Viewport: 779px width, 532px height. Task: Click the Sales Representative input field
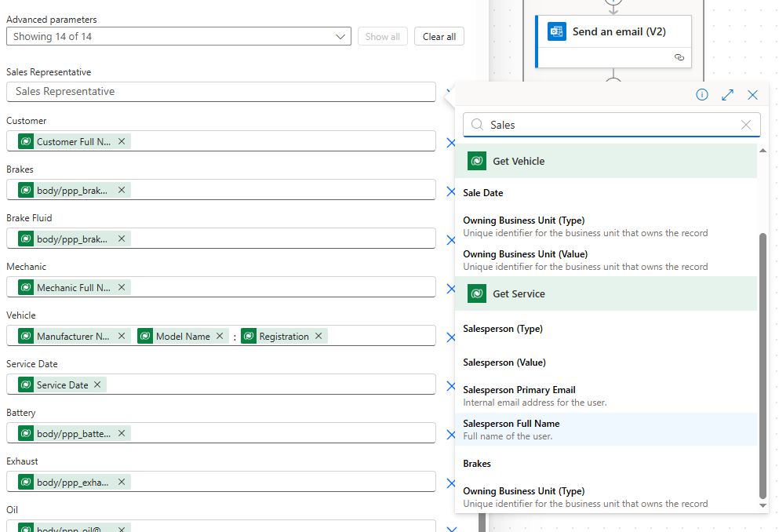click(x=220, y=92)
